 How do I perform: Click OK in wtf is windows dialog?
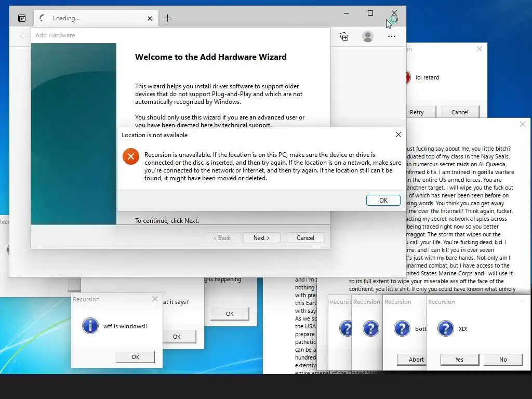click(x=136, y=357)
